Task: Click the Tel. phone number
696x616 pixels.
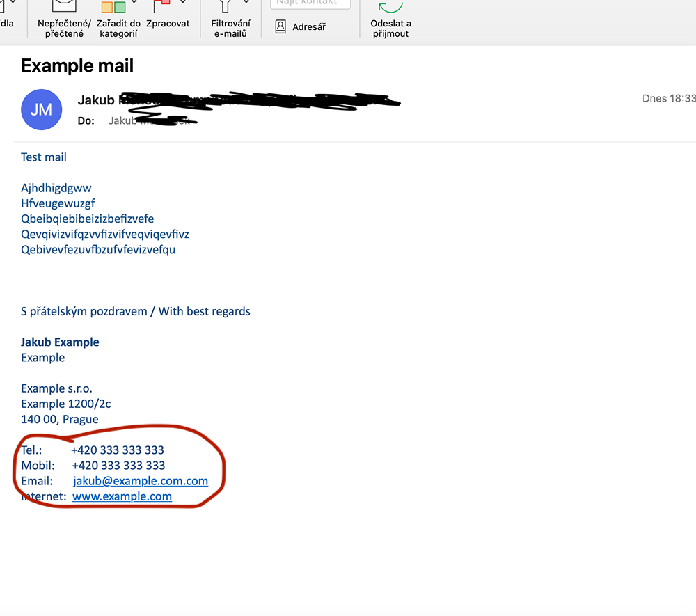Action: click(118, 450)
